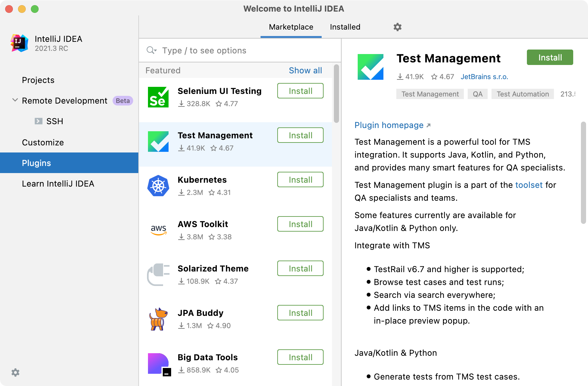Click the Test Management tag
Viewport: 588px width, 386px height.
click(430, 94)
